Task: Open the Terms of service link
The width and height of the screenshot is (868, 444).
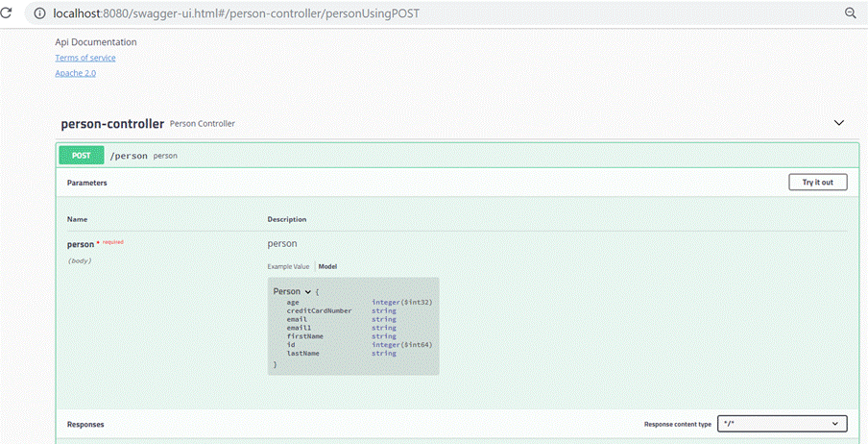Action: tap(85, 58)
